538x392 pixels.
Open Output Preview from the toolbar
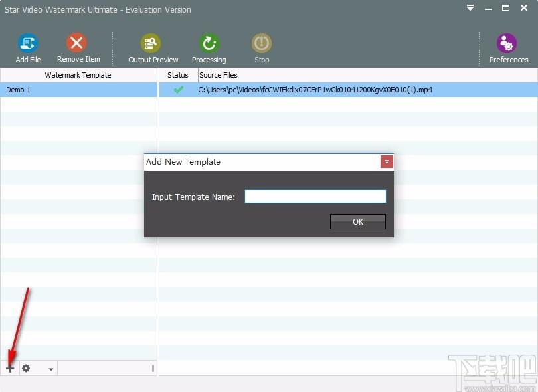tap(150, 43)
